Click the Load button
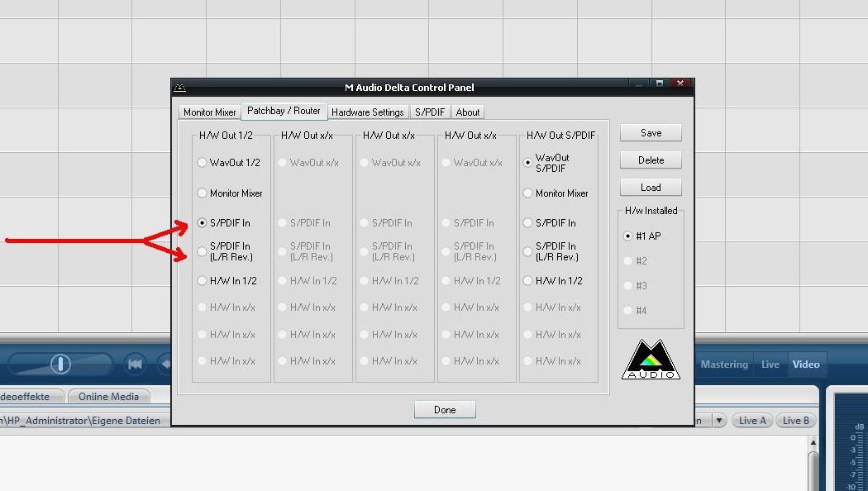The height and width of the screenshot is (491, 868). [x=651, y=187]
